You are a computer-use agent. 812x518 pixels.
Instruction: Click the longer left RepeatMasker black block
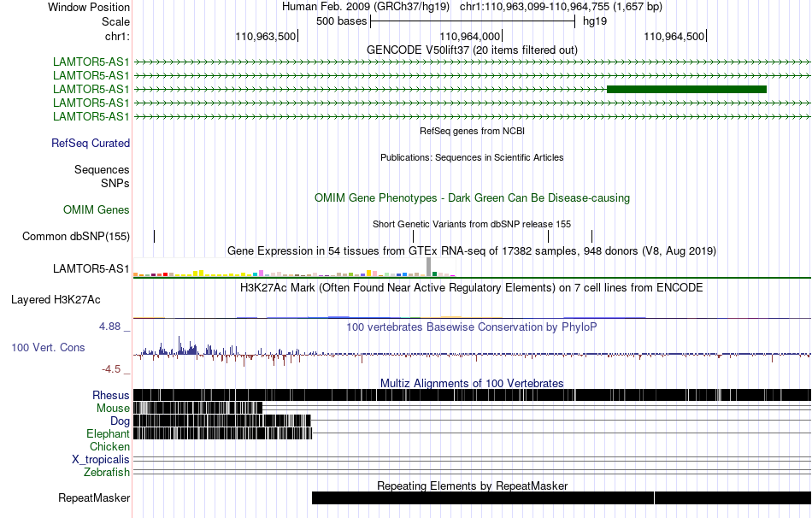pos(483,497)
